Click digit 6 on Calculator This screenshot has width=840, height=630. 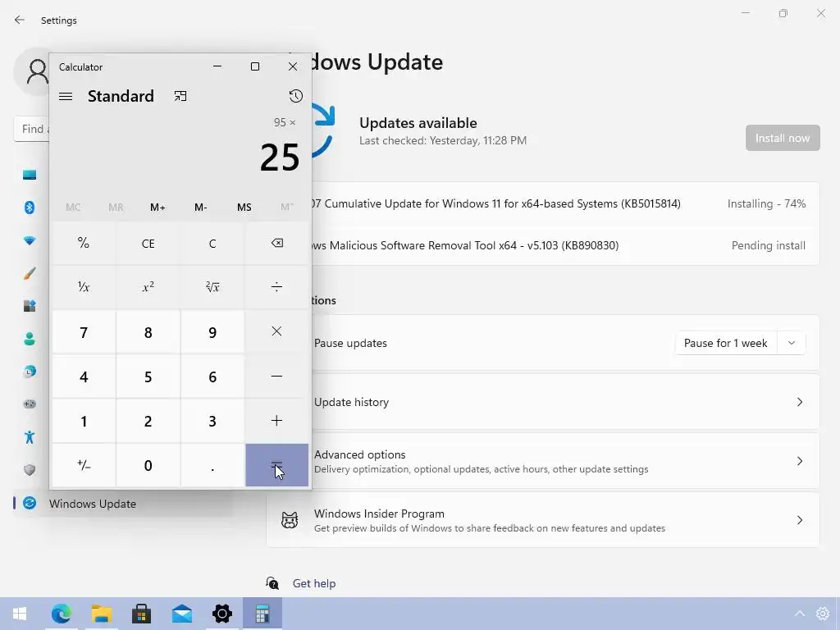point(212,377)
